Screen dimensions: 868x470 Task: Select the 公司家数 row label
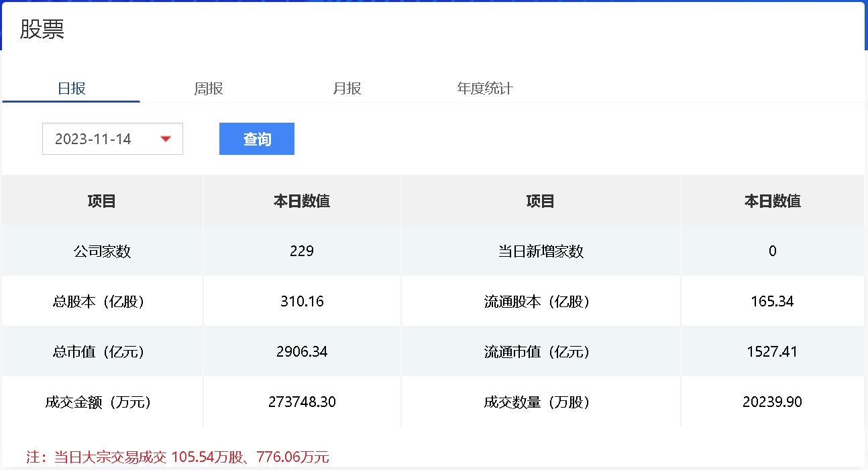click(102, 251)
